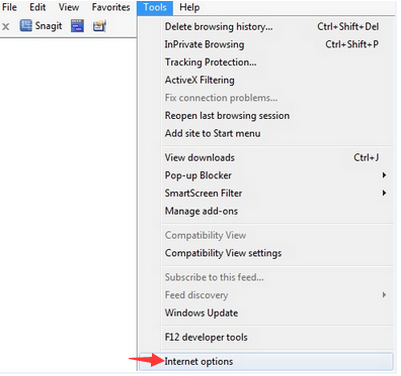Open the View menu

69,7
